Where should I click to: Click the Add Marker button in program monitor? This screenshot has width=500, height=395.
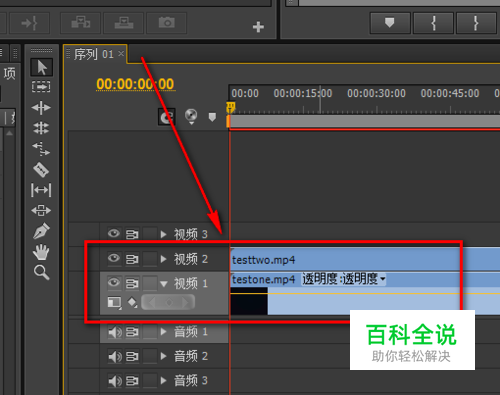tap(390, 23)
